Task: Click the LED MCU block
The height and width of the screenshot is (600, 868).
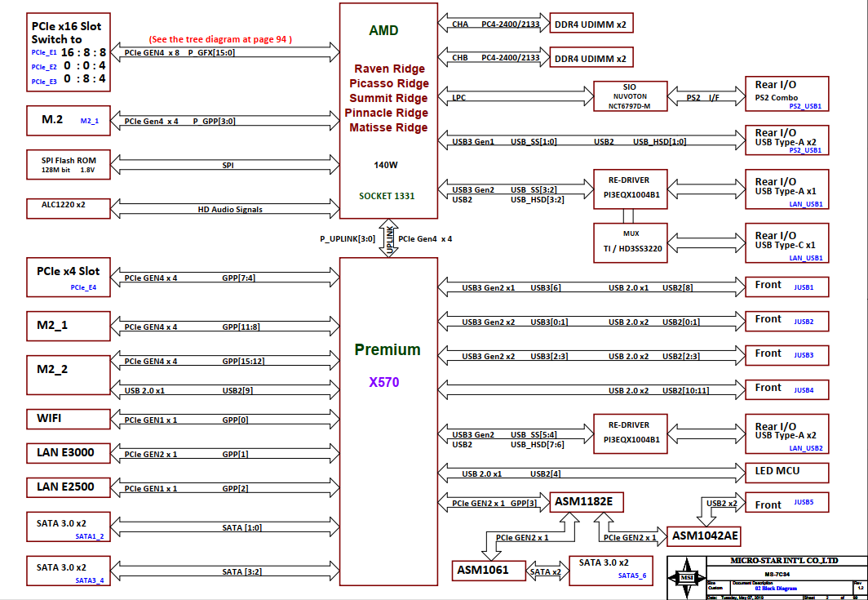Action: click(786, 472)
